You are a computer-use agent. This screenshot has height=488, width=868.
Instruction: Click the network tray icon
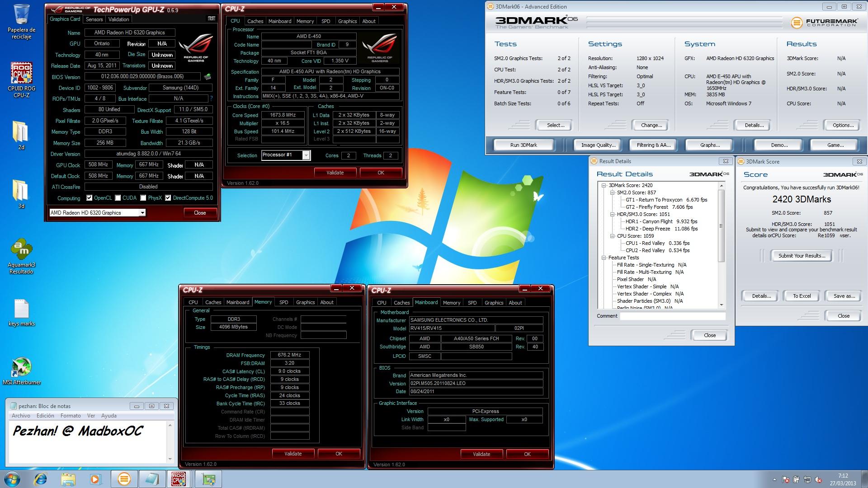coord(807,479)
